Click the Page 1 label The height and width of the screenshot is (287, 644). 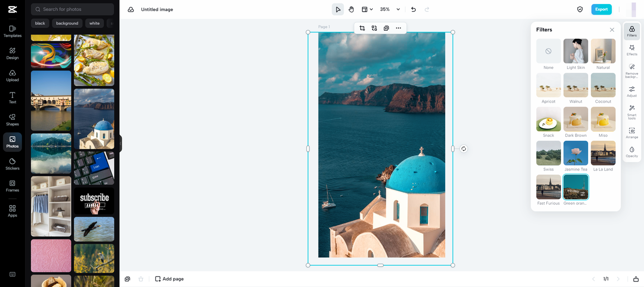(x=324, y=27)
